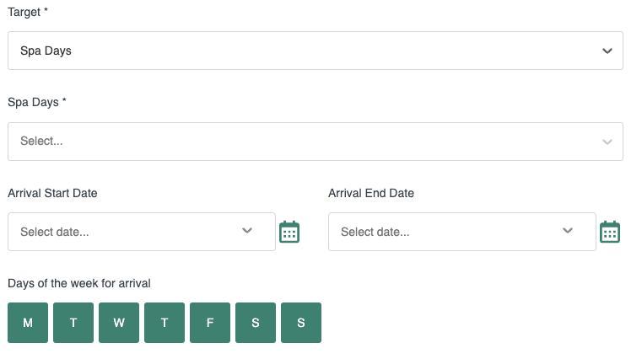This screenshot has width=642, height=364.
Task: Expand the Arrival Start Date chevron
Action: point(247,231)
